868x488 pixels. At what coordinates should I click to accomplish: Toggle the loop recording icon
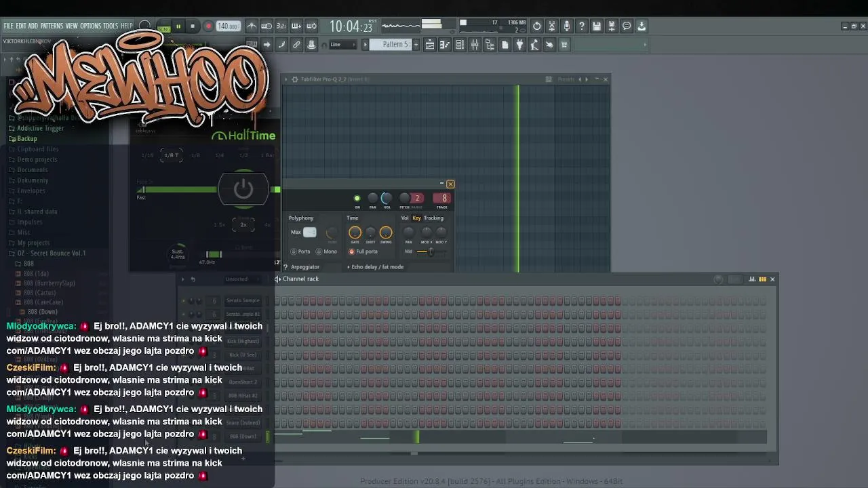pyautogui.click(x=311, y=26)
